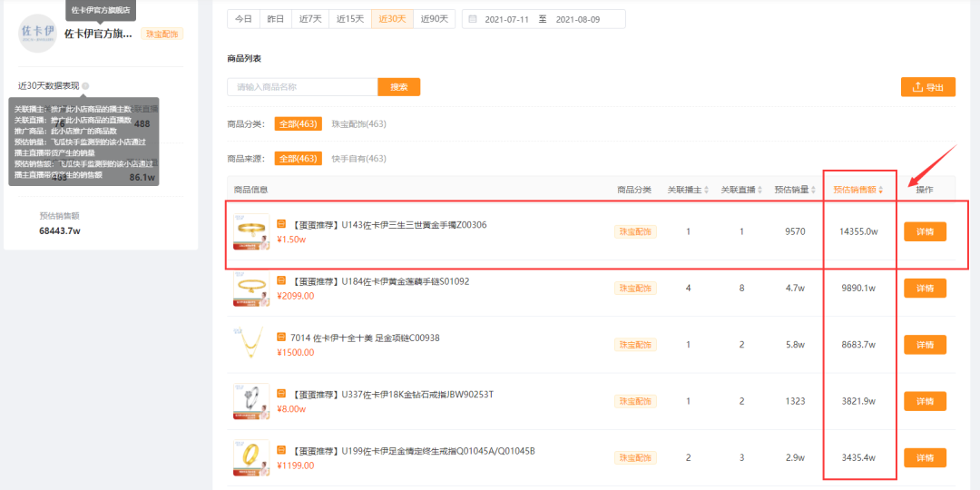Focus the 请输入商品名称 search field
This screenshot has height=490, width=980.
302,87
